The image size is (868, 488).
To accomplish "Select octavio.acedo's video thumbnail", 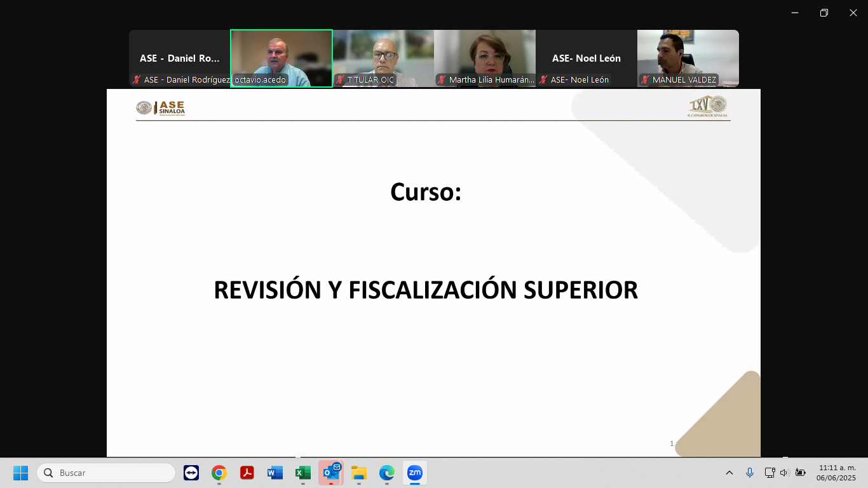I will [x=281, y=57].
